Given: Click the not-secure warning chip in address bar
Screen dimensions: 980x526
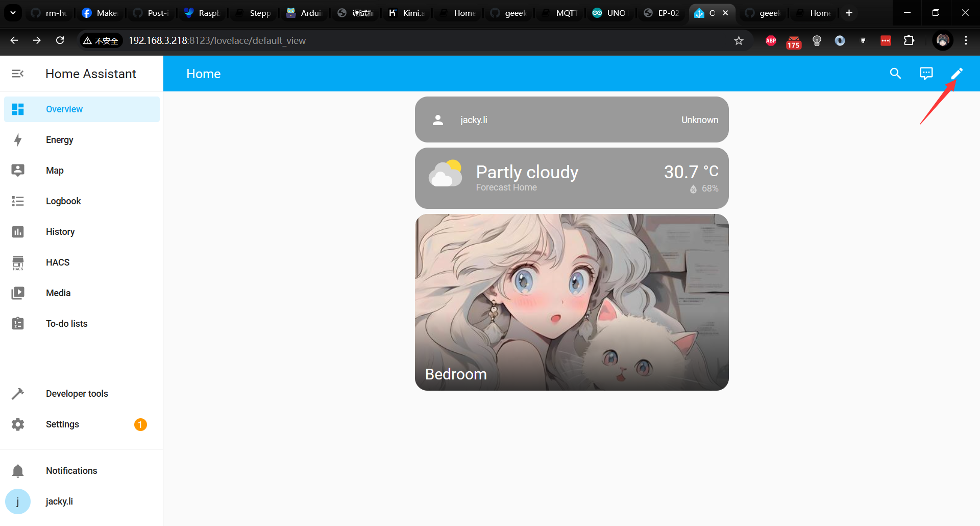Looking at the screenshot, I should (x=101, y=40).
